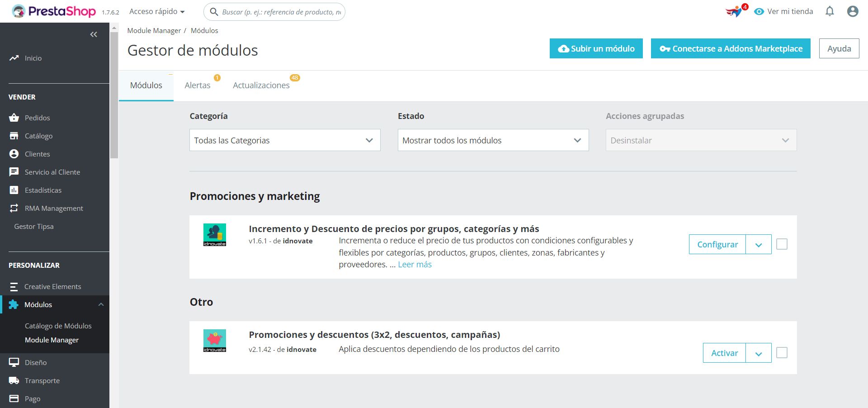Open the user profile avatar icon
This screenshot has height=408, width=868.
click(853, 11)
